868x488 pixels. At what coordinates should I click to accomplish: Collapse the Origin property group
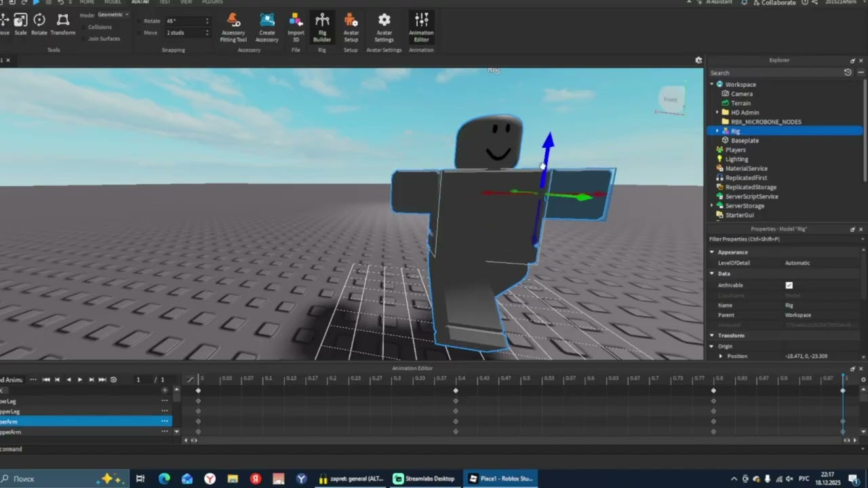pos(712,346)
